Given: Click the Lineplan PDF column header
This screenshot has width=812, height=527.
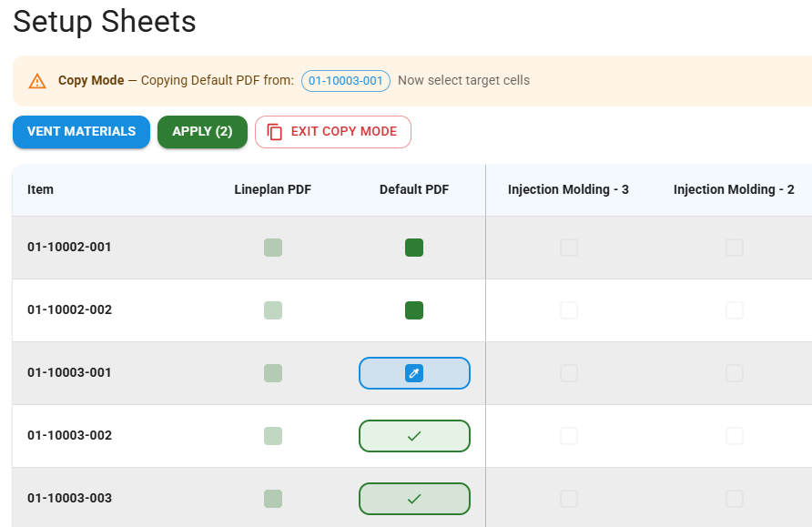Looking at the screenshot, I should tap(273, 189).
